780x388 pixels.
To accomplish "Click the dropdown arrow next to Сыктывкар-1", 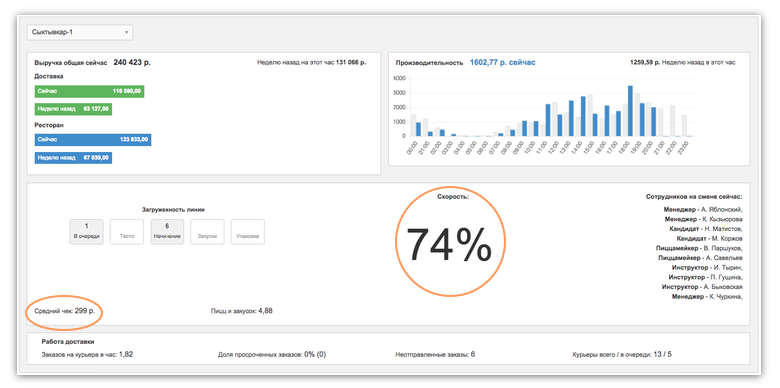I will coord(126,32).
